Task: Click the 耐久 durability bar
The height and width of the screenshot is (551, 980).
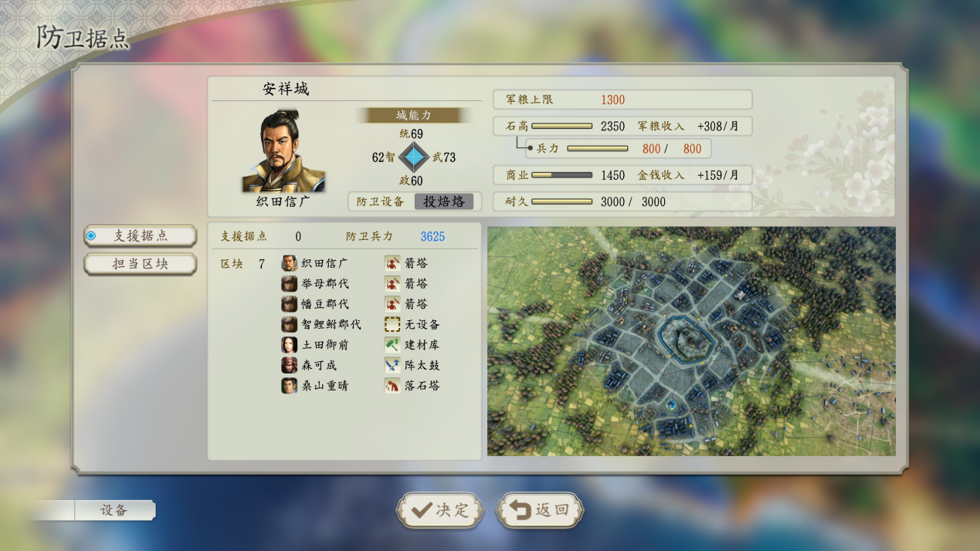Action: tap(561, 201)
